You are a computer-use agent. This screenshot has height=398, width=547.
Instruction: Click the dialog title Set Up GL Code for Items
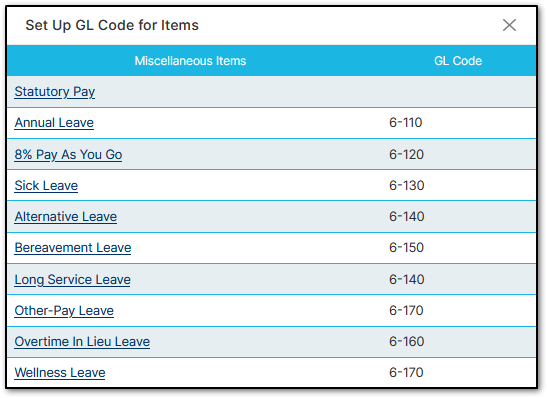click(x=112, y=25)
